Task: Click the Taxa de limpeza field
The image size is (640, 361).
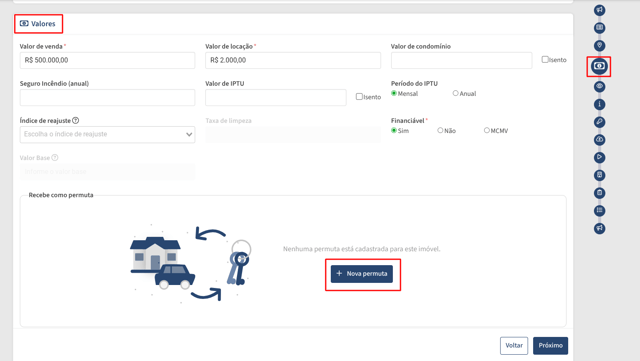Action: click(x=293, y=134)
